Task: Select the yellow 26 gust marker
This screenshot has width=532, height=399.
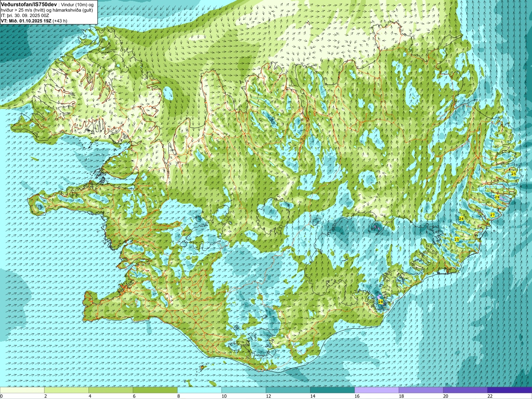Action: tap(461, 219)
